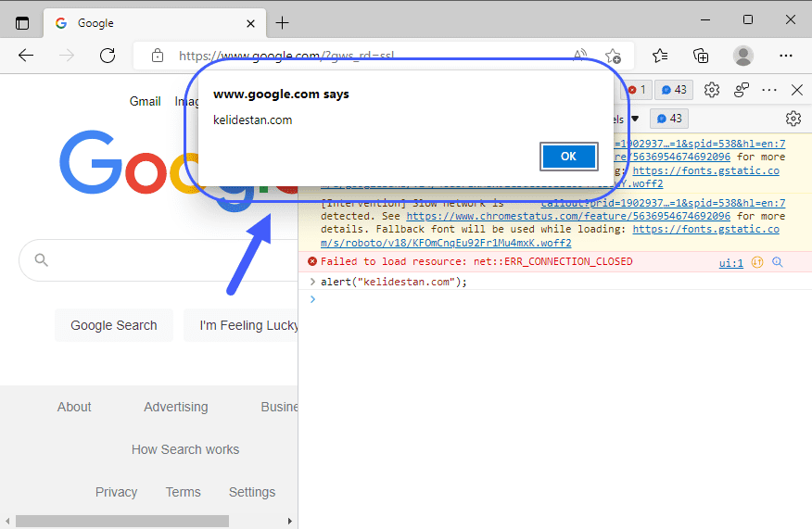
Task: Open the callout?prid link in second warning
Action: [x=663, y=203]
